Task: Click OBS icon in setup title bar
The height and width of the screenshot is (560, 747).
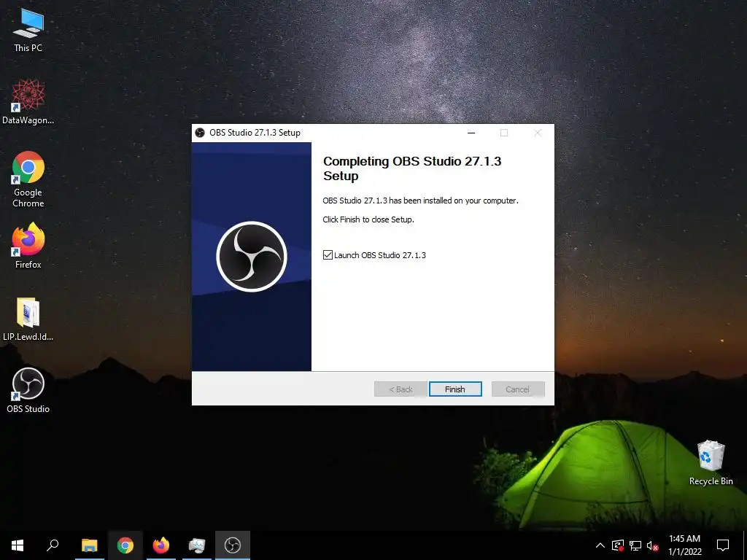Action: click(200, 133)
